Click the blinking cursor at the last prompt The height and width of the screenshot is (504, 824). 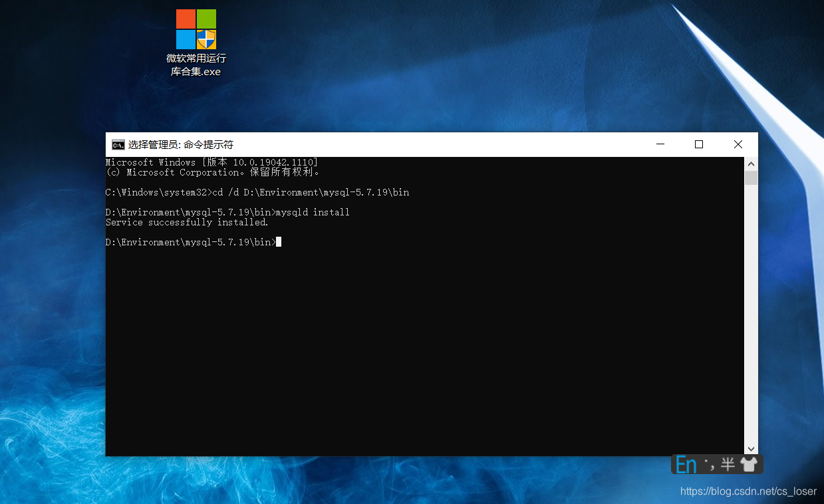[279, 242]
